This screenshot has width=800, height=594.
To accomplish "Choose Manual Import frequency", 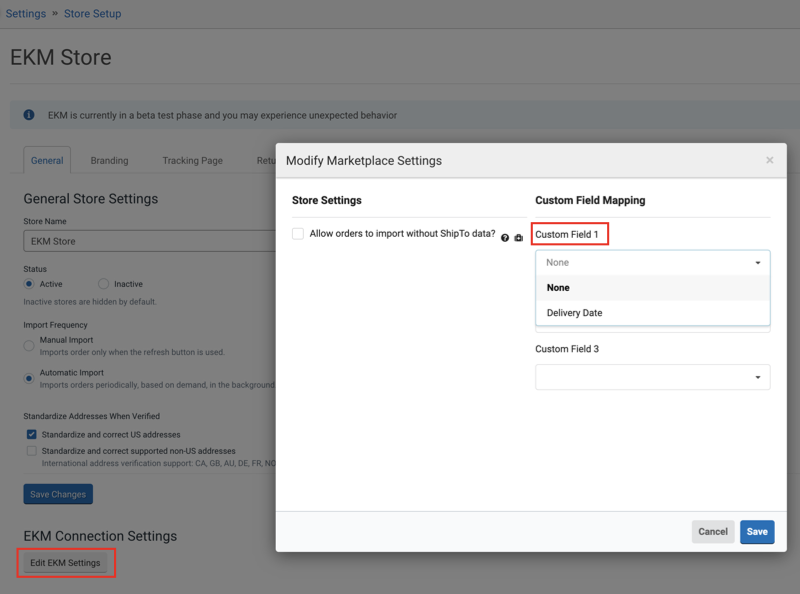I will click(x=29, y=346).
